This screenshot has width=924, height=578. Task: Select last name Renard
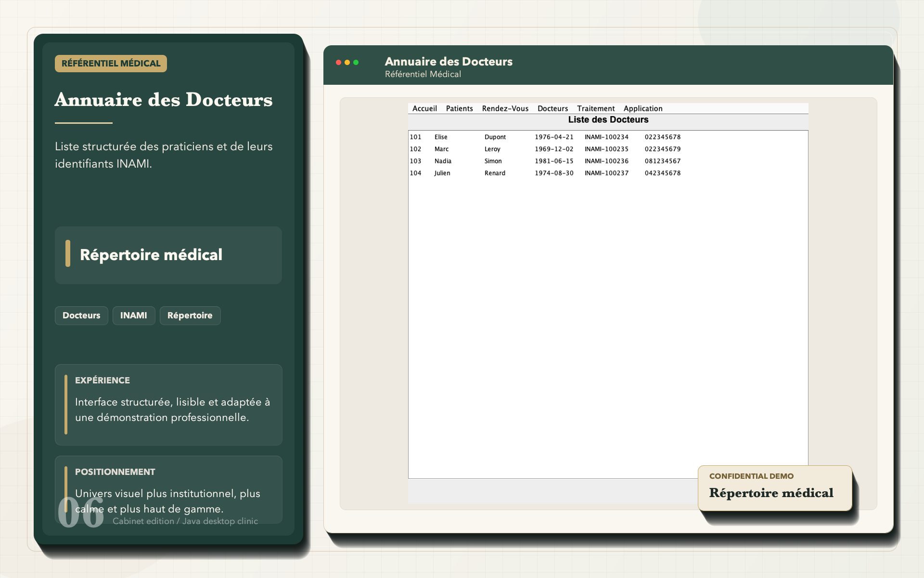click(495, 173)
